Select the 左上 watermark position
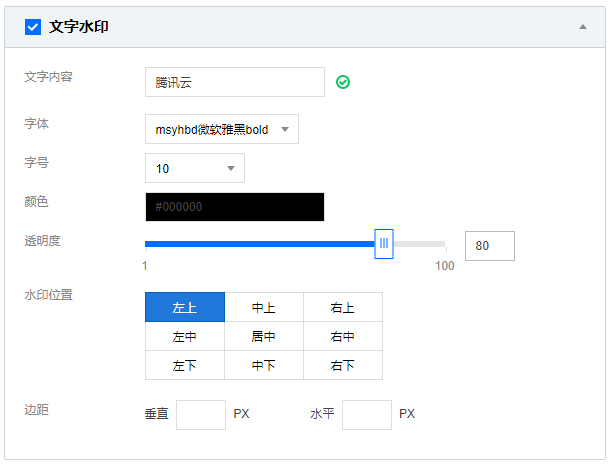 tap(185, 307)
